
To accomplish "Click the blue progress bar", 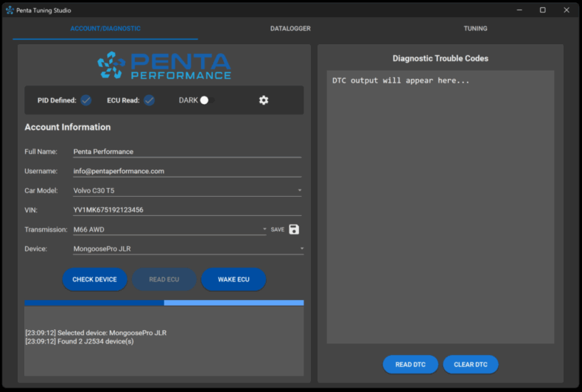I will [164, 303].
